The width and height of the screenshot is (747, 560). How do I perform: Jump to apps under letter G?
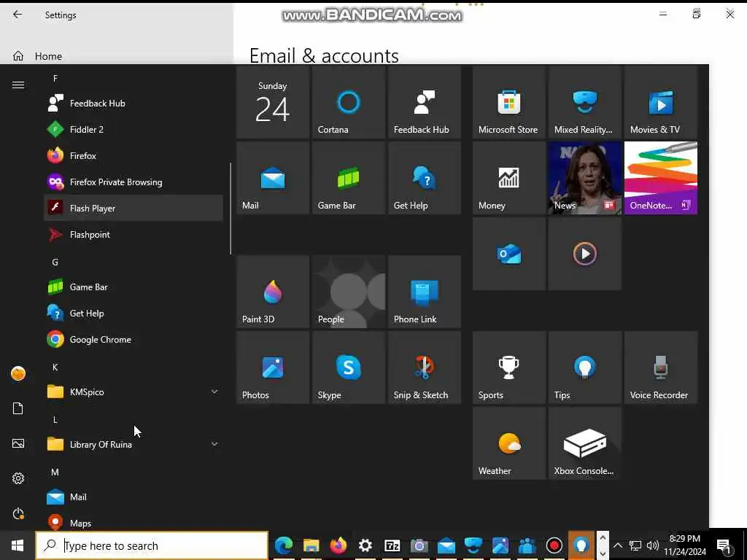click(55, 262)
